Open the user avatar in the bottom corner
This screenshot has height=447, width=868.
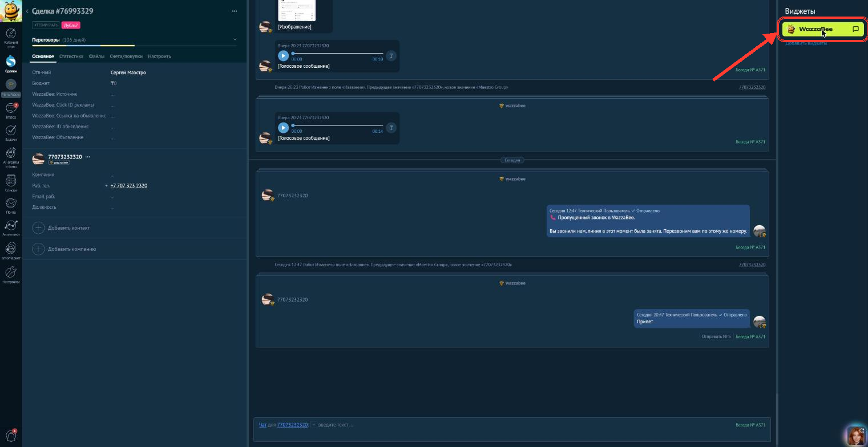point(856,436)
